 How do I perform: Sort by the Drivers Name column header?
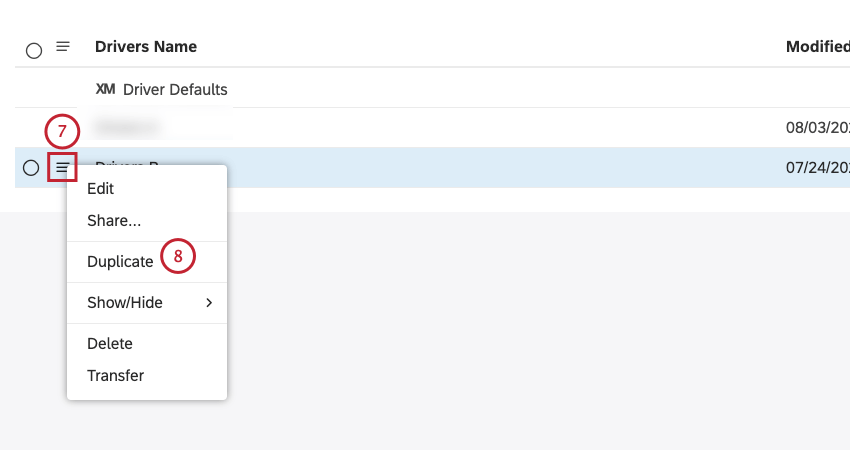[x=146, y=47]
